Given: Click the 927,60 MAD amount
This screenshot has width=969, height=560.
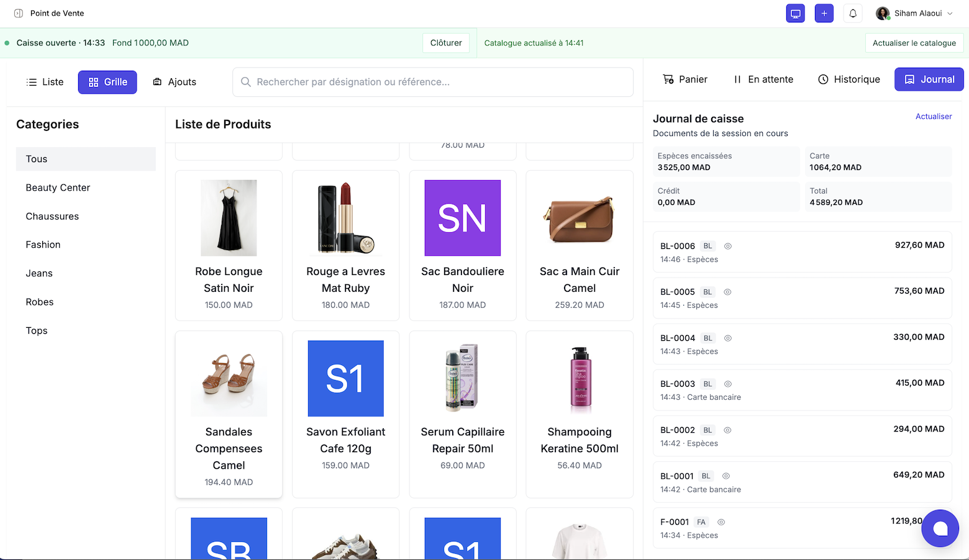Looking at the screenshot, I should 919,245.
